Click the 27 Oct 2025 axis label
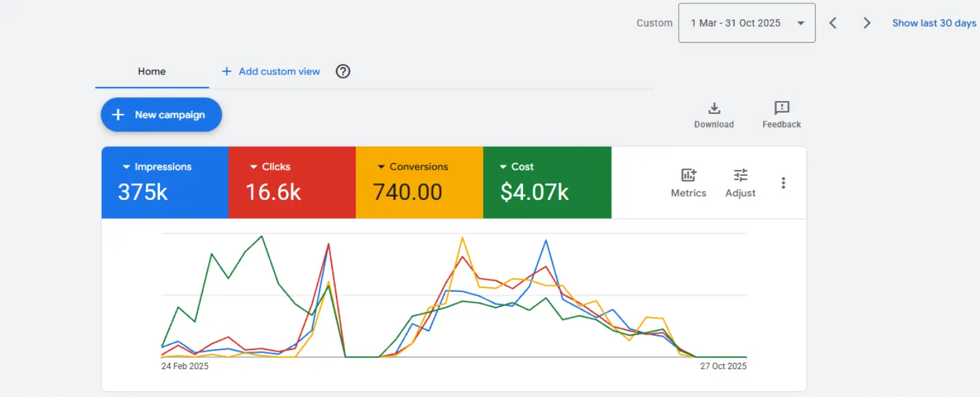 point(723,366)
